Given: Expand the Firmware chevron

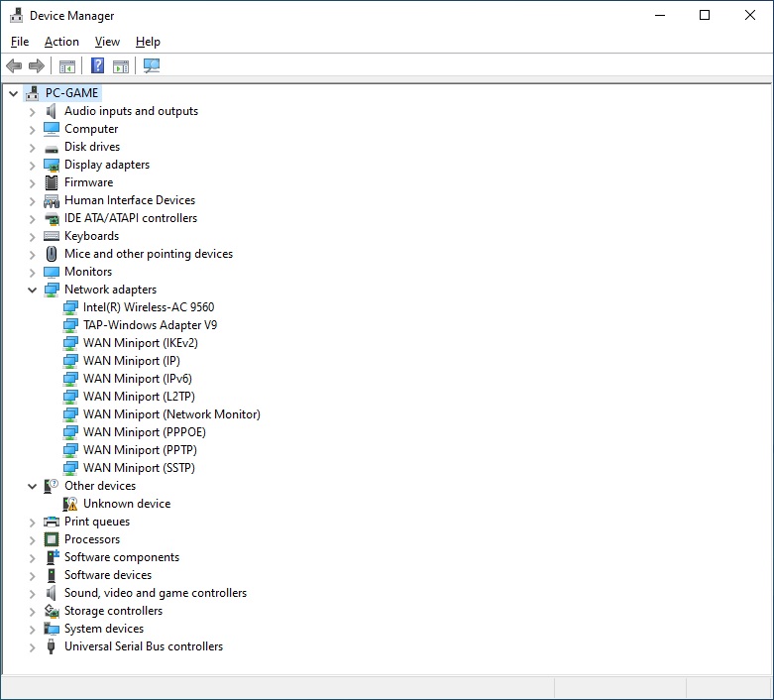Looking at the screenshot, I should (32, 183).
